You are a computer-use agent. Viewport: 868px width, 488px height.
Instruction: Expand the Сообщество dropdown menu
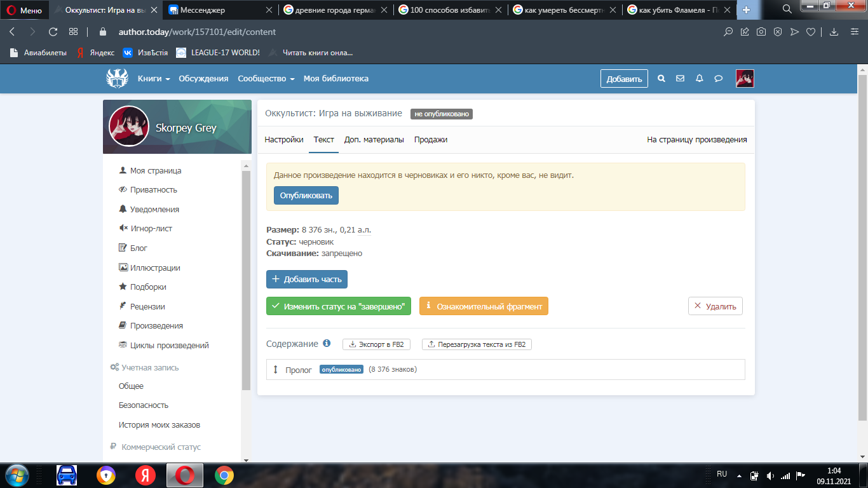click(x=266, y=79)
